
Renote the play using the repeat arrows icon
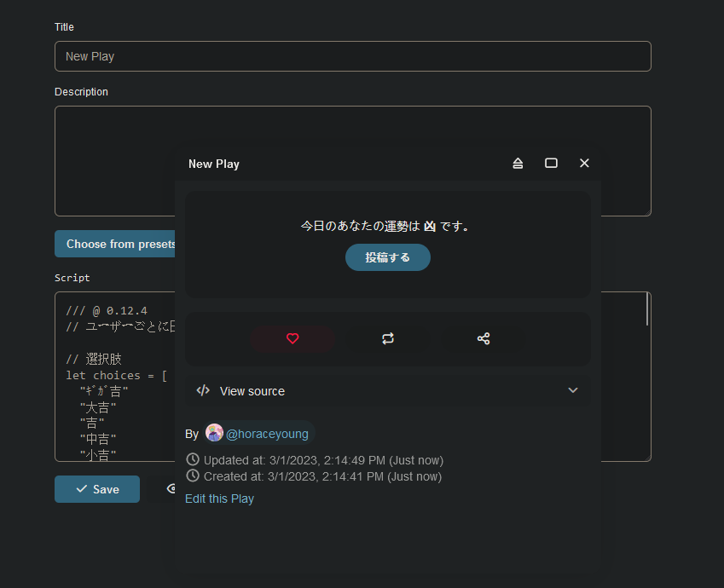388,338
